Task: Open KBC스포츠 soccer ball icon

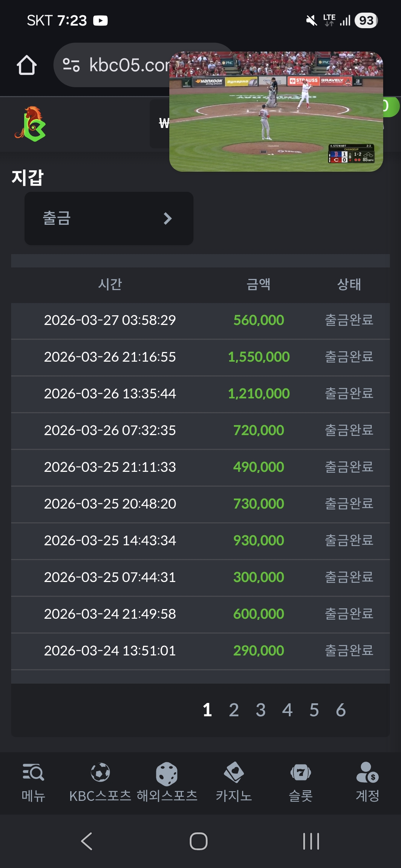Action: 100,773
